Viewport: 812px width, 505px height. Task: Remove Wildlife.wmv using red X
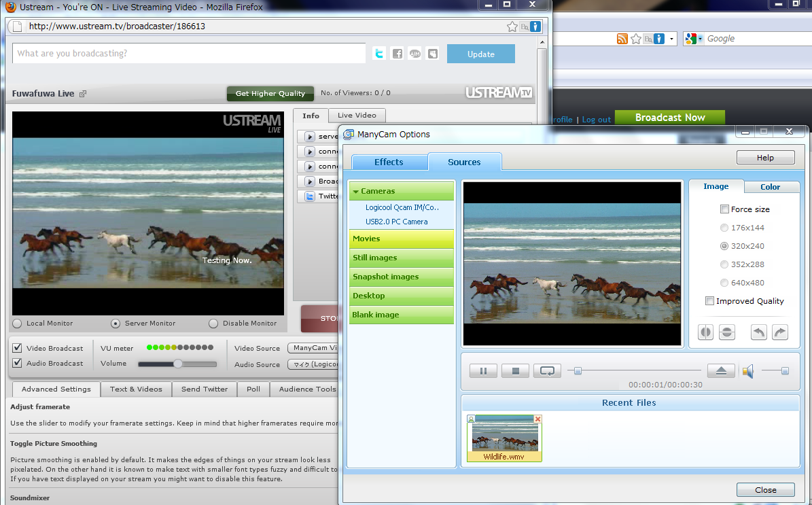538,419
